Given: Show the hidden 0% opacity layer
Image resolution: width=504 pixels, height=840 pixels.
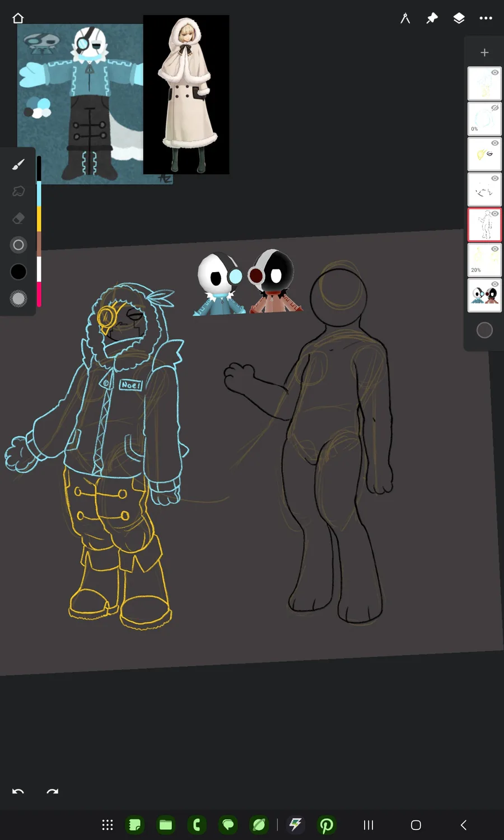Looking at the screenshot, I should 495,108.
